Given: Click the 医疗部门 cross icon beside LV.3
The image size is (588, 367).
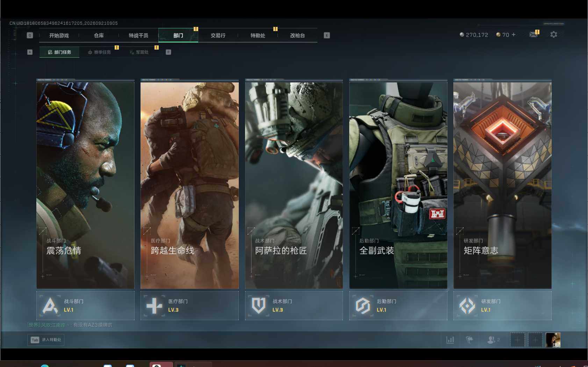Looking at the screenshot, I should click(154, 306).
